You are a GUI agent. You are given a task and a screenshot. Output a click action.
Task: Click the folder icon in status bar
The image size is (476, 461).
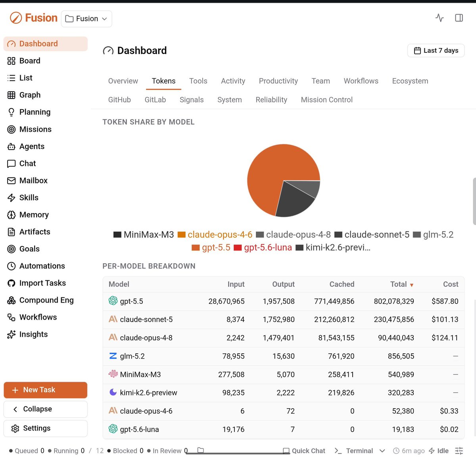(201, 450)
